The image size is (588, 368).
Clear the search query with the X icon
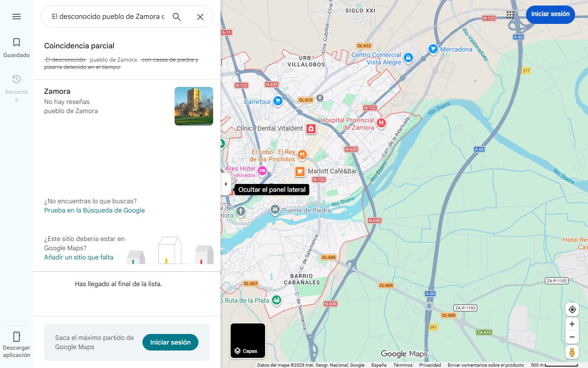point(200,17)
